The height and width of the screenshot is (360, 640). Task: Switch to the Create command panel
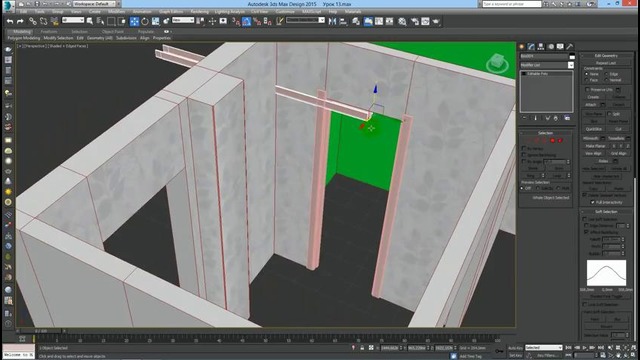click(x=522, y=47)
